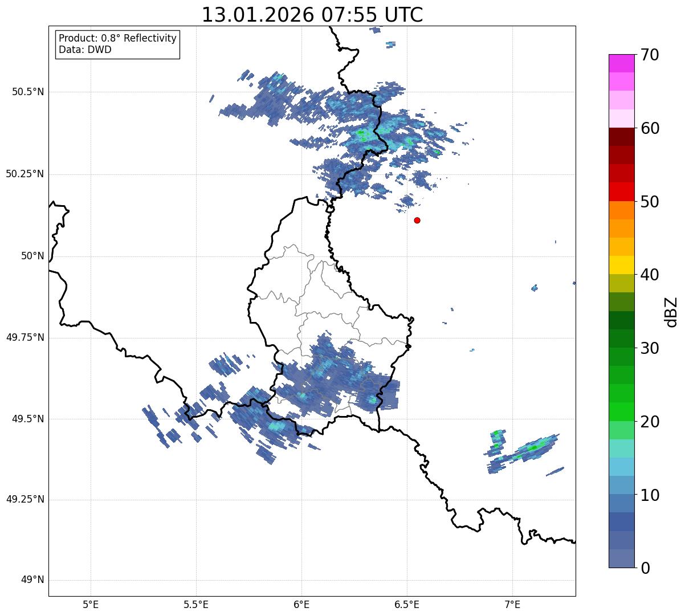
Task: Click the magenta swatch at top of colorbar
Action: pyautogui.click(x=621, y=63)
